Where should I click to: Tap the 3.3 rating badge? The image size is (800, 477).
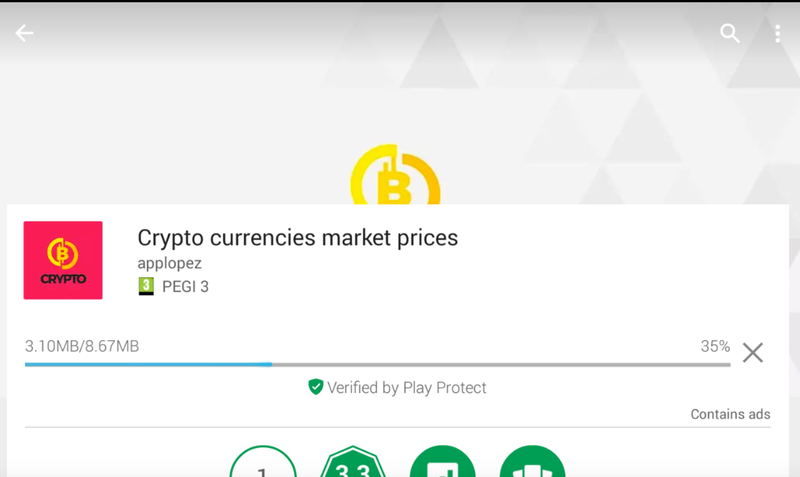pos(353,462)
